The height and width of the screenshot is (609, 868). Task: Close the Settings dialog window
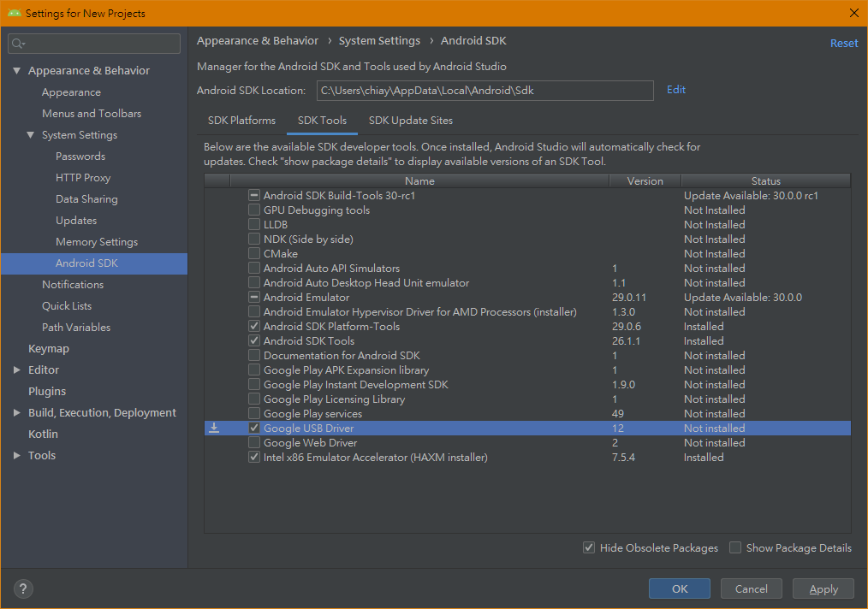853,13
